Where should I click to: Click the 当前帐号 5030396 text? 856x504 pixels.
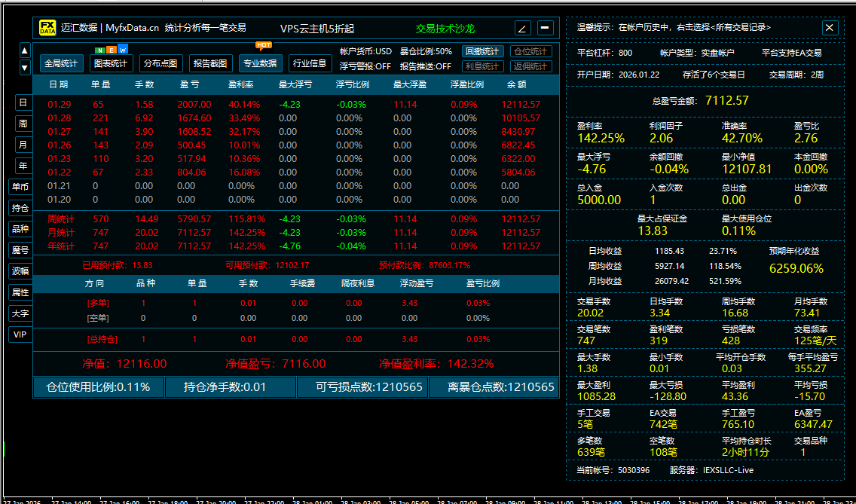[613, 470]
